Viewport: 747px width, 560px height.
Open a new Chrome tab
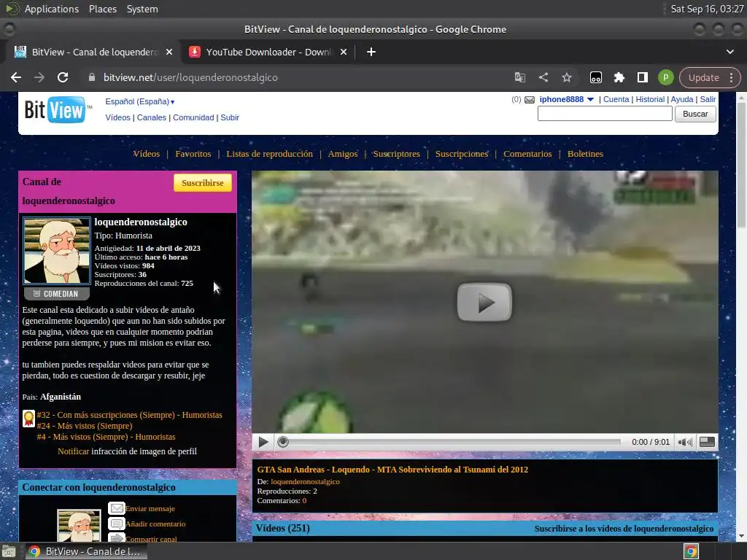click(371, 52)
